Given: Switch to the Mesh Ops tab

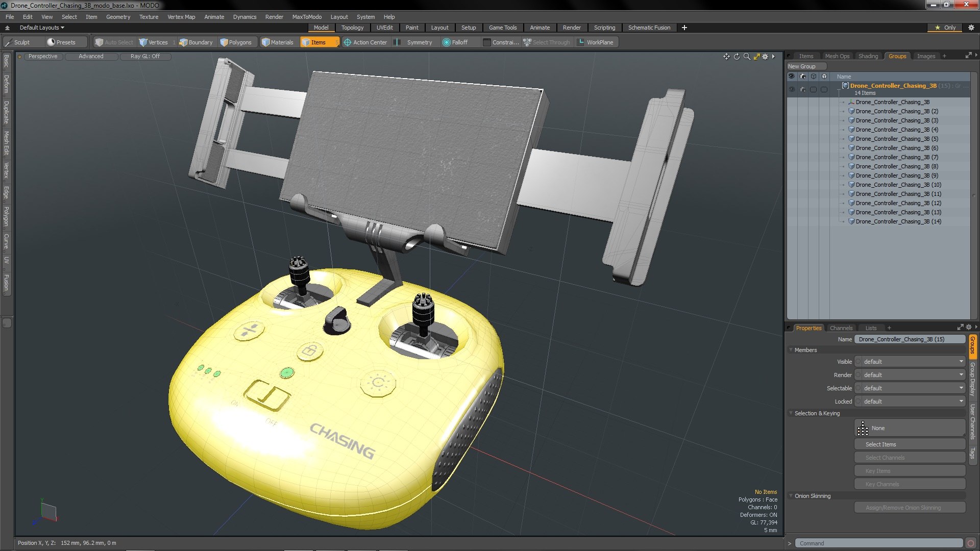Looking at the screenshot, I should click(837, 56).
